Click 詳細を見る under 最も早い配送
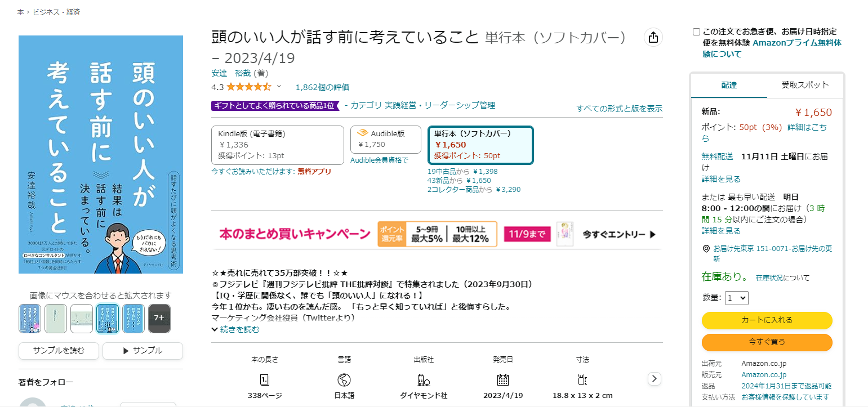The width and height of the screenshot is (868, 407). tap(721, 231)
